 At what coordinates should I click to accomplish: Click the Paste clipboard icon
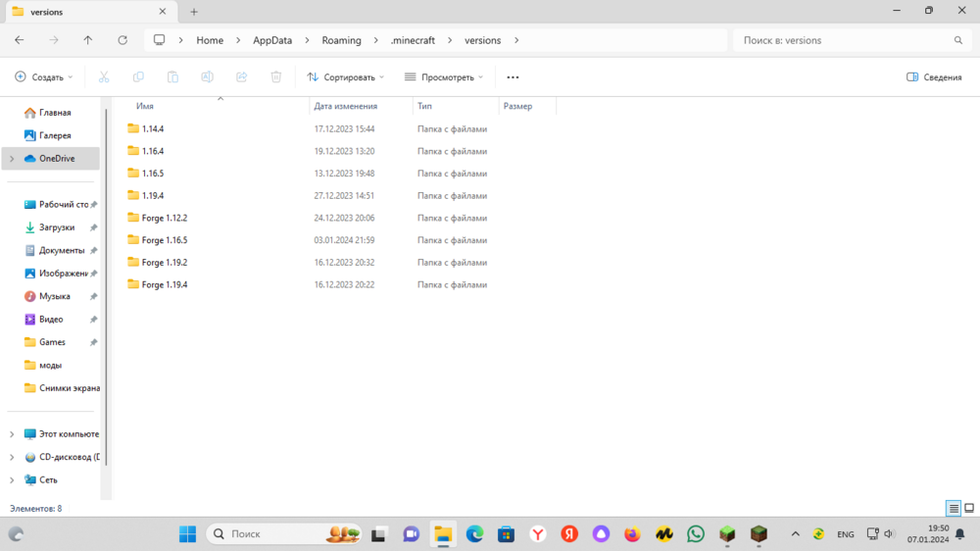coord(172,76)
